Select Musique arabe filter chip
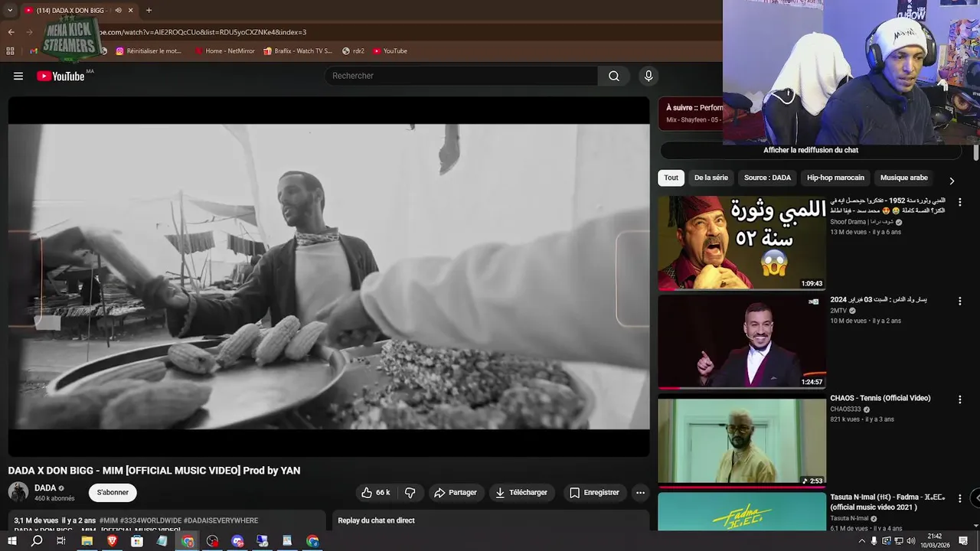The height and width of the screenshot is (551, 980). point(903,178)
